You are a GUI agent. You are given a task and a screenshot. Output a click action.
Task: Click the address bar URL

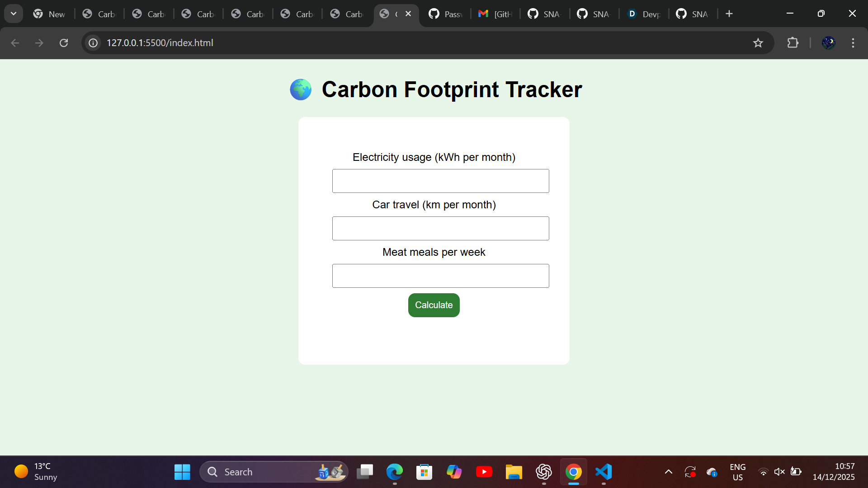point(160,43)
